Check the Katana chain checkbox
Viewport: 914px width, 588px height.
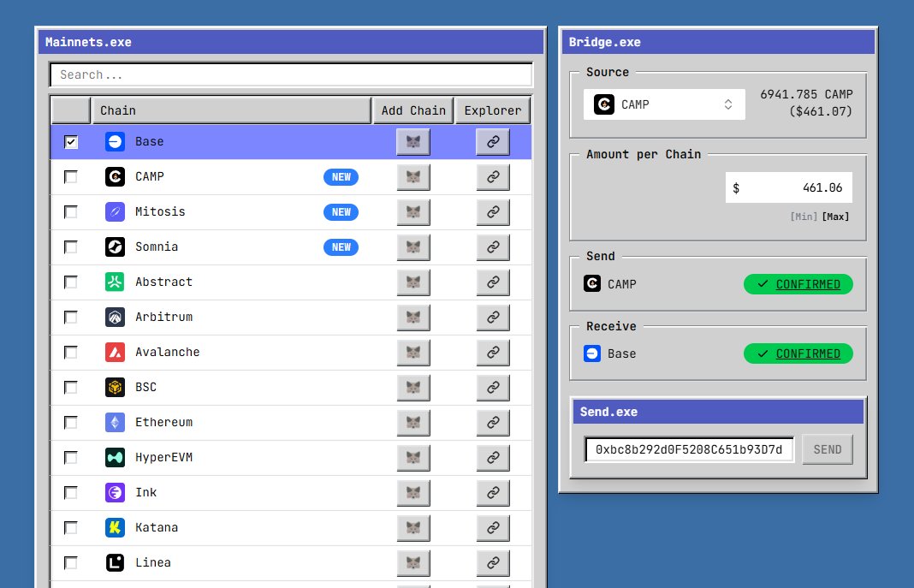click(70, 528)
